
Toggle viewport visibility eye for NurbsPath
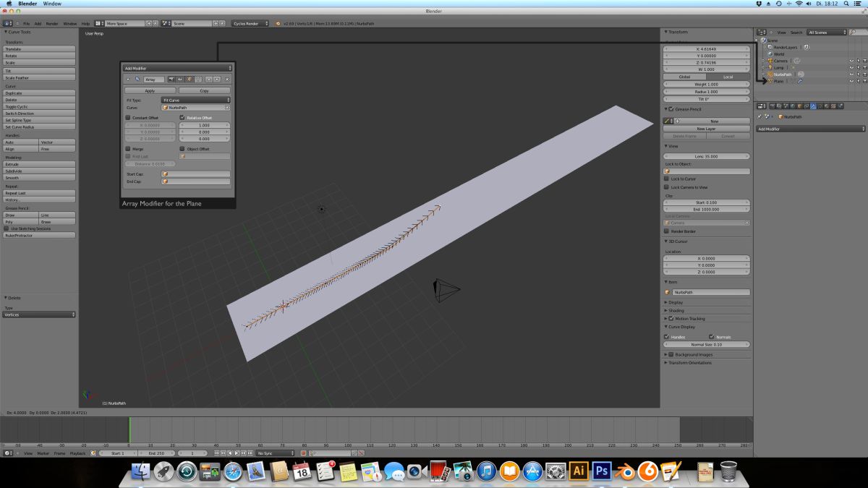click(851, 74)
